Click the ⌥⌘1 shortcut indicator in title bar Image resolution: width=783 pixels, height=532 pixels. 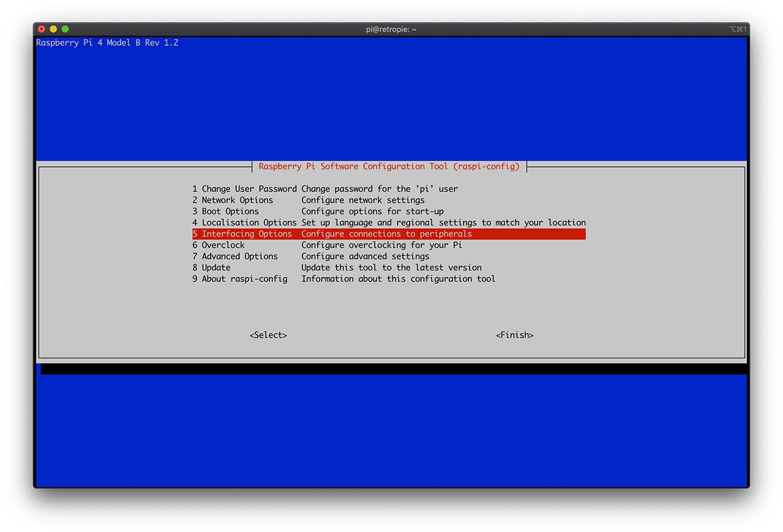(738, 29)
